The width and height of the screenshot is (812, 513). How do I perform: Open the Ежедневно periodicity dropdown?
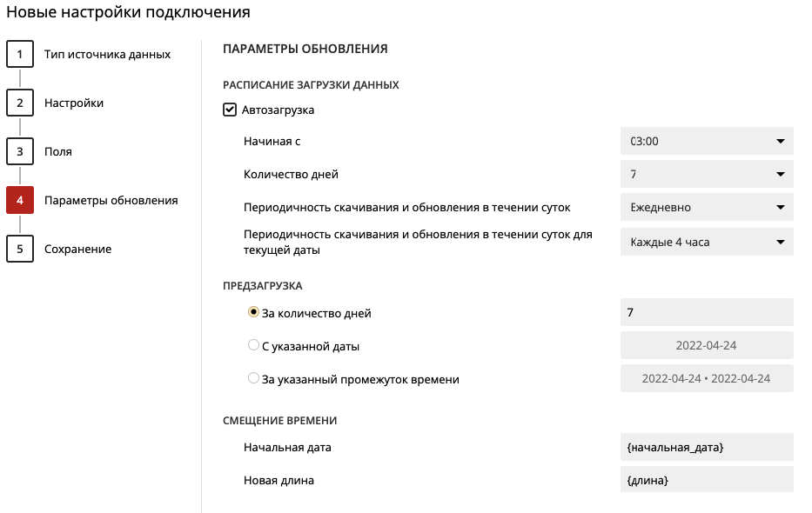pos(707,207)
